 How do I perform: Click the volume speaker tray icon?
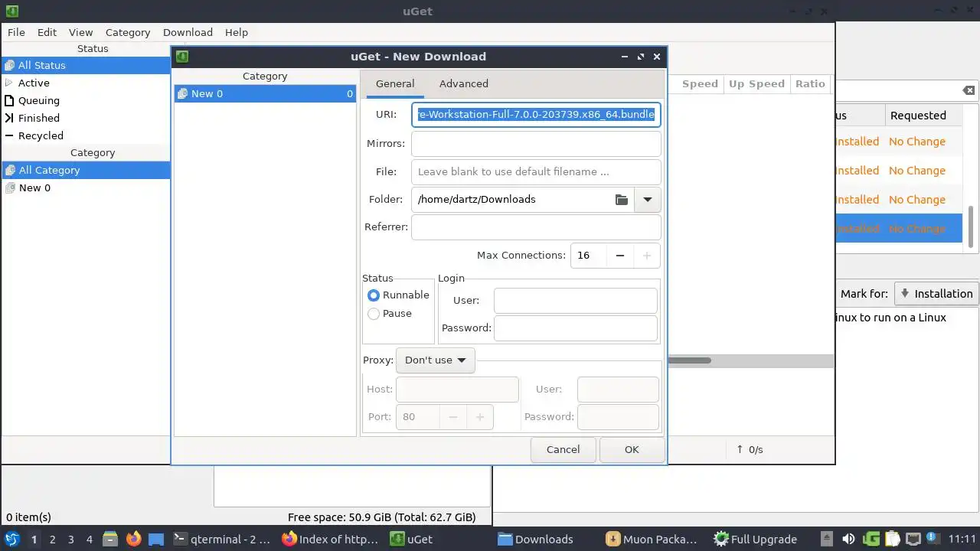coord(848,539)
